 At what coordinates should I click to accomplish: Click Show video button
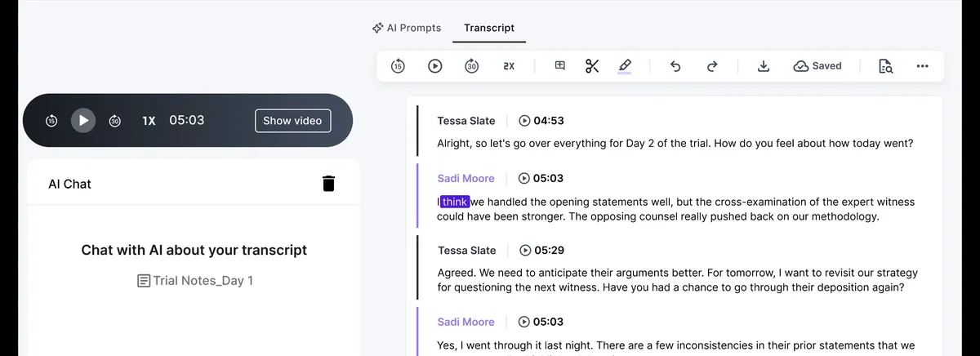(293, 120)
